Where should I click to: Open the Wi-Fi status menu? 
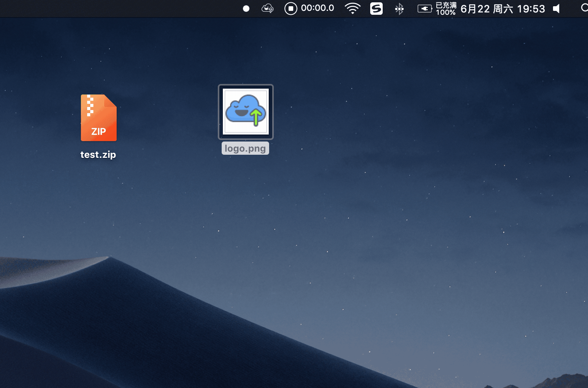(352, 8)
